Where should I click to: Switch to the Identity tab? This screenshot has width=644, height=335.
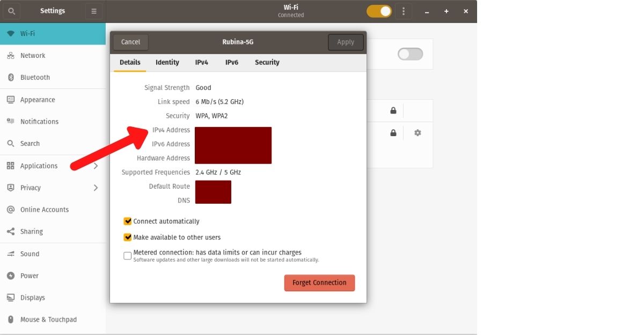167,63
